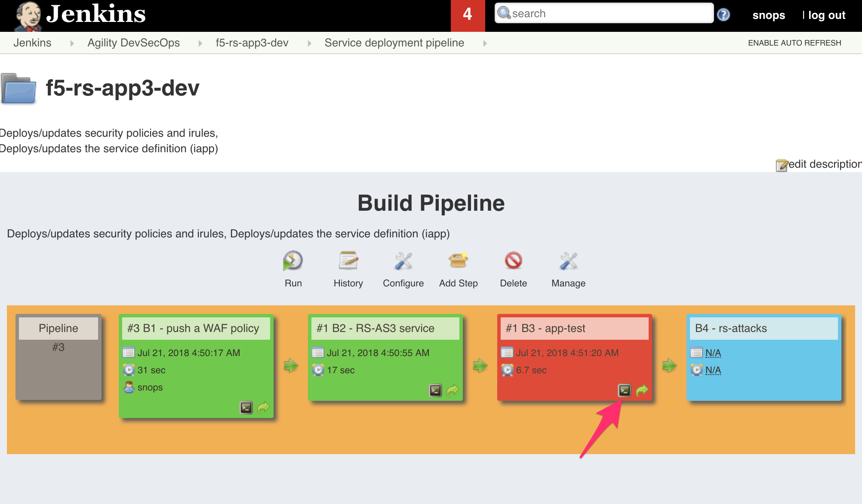Re-trigger the failed B3 app-test build
Image resolution: width=862 pixels, height=504 pixels.
[x=642, y=390]
